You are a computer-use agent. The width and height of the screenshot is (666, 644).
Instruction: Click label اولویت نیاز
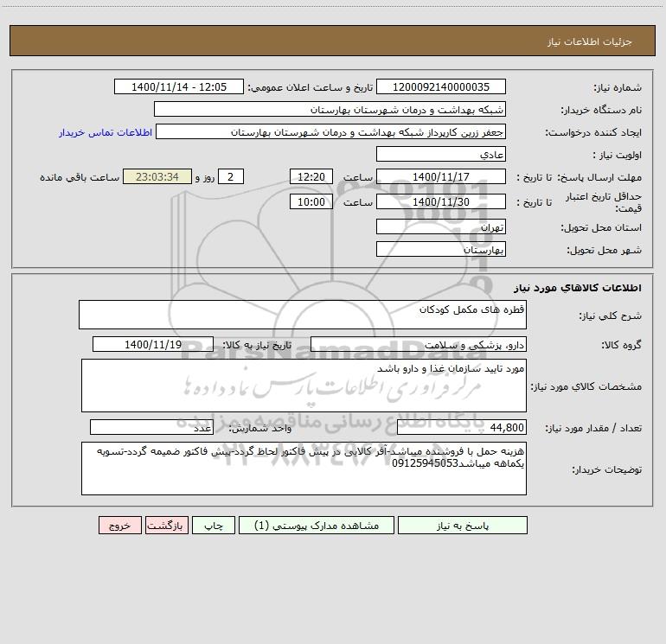(x=618, y=155)
